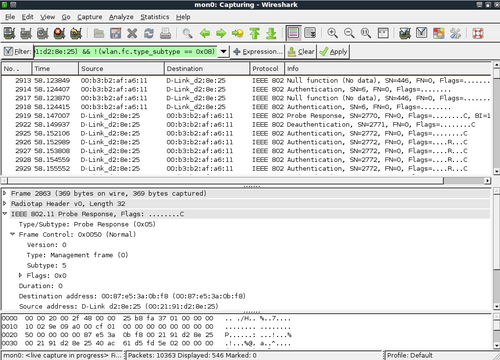Open help lifebuoy icon
500x360 pixels.
(x=478, y=33)
